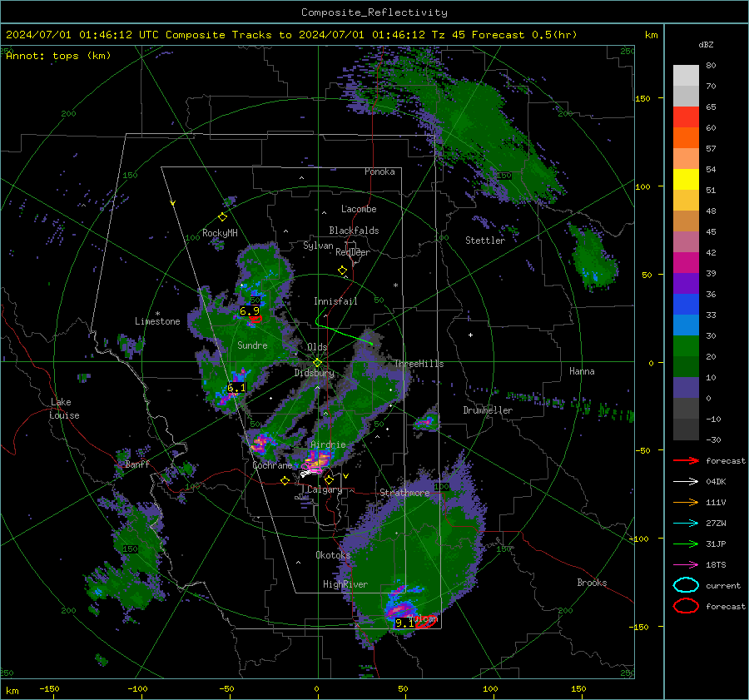Screen dimensions: 749x700
Task: Click the Okotoks town label
Action: pos(333,554)
